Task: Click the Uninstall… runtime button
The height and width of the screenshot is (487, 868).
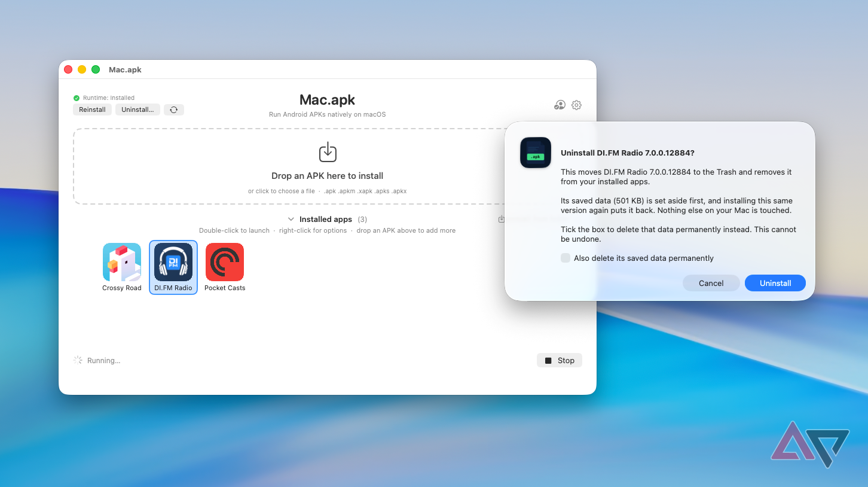Action: point(137,109)
